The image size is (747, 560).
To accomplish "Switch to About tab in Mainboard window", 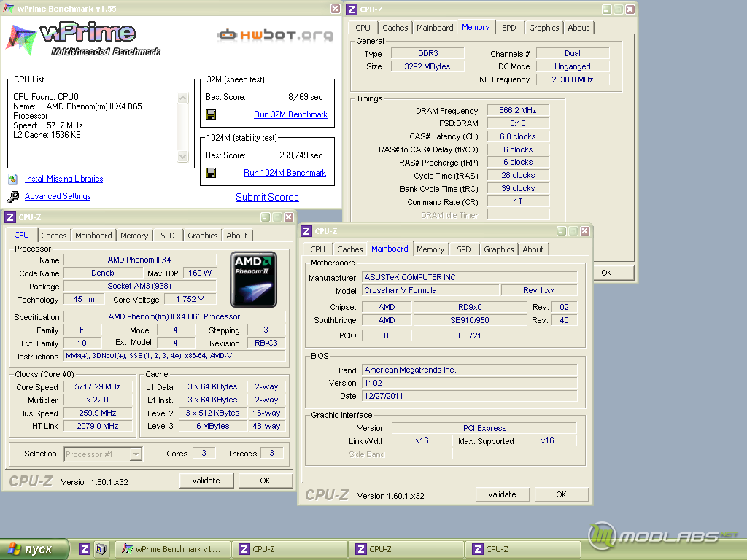I will (x=533, y=249).
